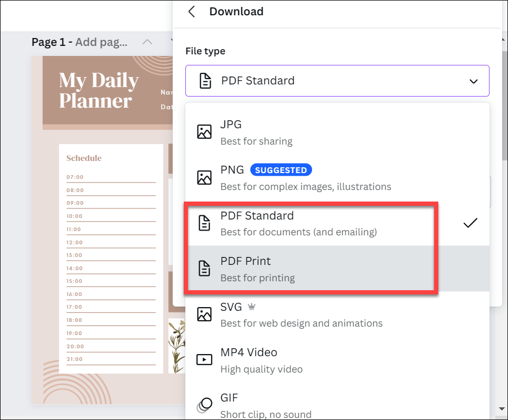
Task: Click the checkmark beside PDF Standard
Action: 471,223
